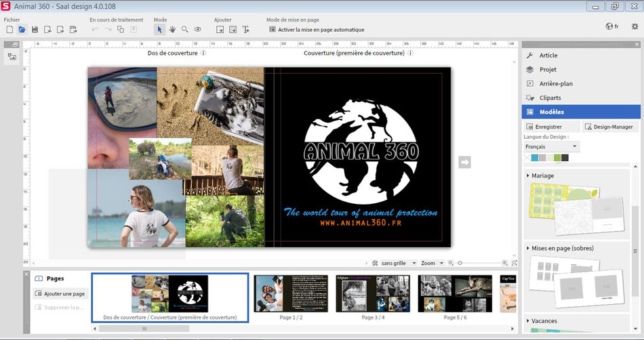
Task: Open the 'sans grille' grid dropdown
Action: point(399,263)
